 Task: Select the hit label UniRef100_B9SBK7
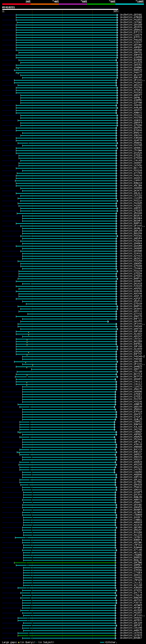131,638
